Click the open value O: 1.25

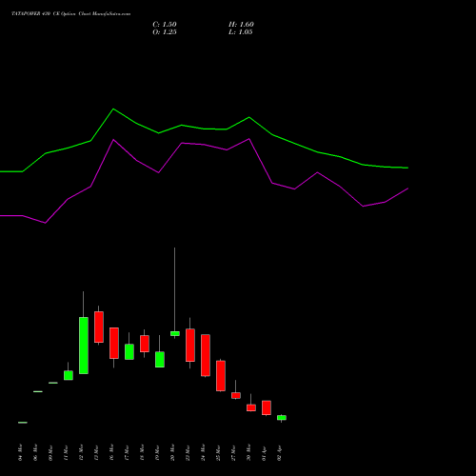tap(165, 32)
